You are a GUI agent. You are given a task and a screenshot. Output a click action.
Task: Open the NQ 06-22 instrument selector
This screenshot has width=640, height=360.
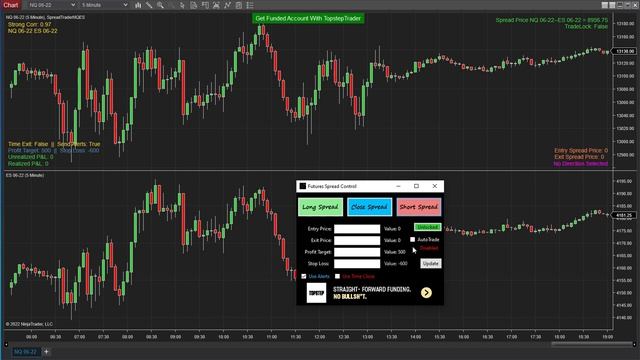(52, 5)
